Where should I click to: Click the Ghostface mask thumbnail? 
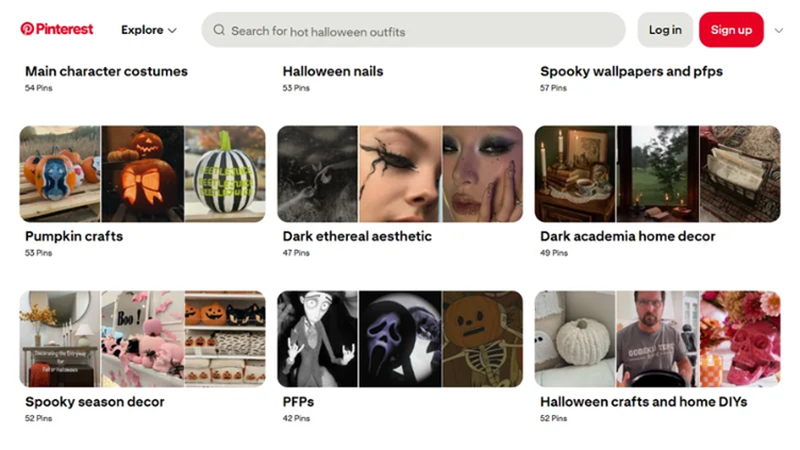pyautogui.click(x=401, y=339)
